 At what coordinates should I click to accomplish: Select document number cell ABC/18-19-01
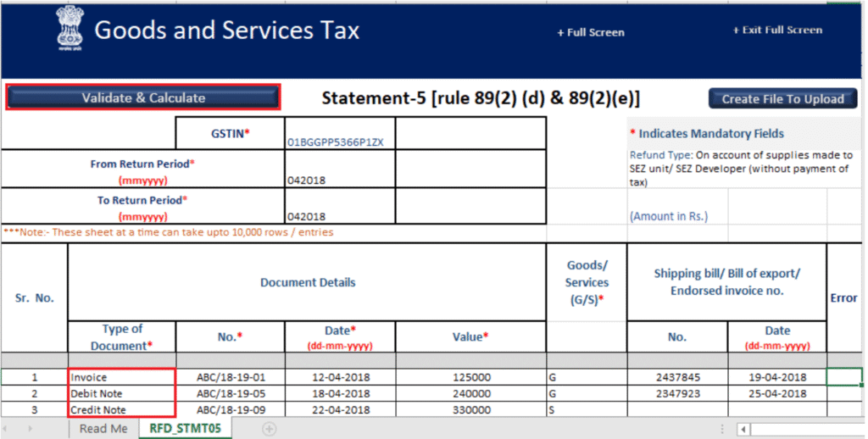(230, 377)
